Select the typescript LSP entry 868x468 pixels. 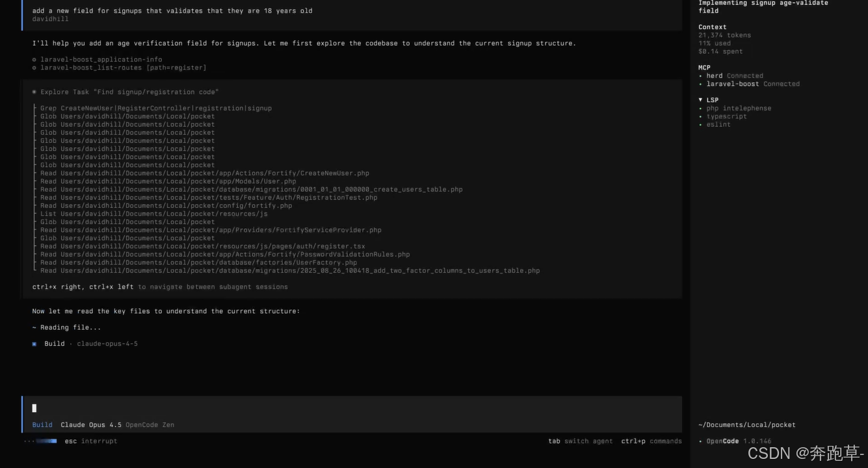[726, 116]
